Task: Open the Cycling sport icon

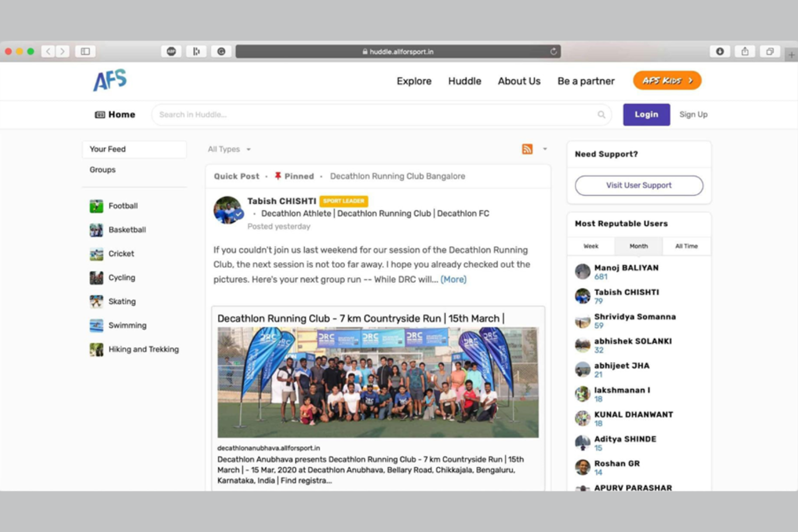Action: coord(96,278)
